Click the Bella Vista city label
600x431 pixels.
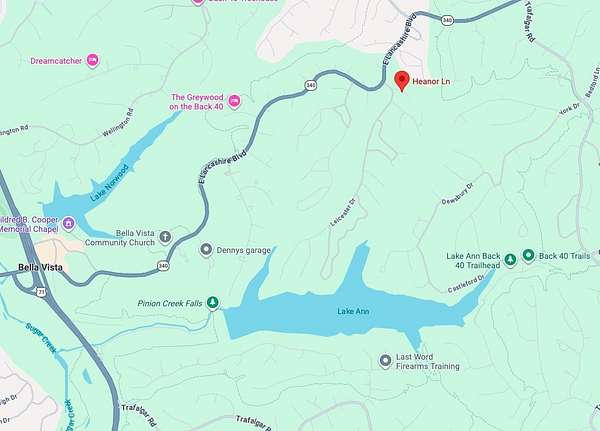pyautogui.click(x=41, y=267)
